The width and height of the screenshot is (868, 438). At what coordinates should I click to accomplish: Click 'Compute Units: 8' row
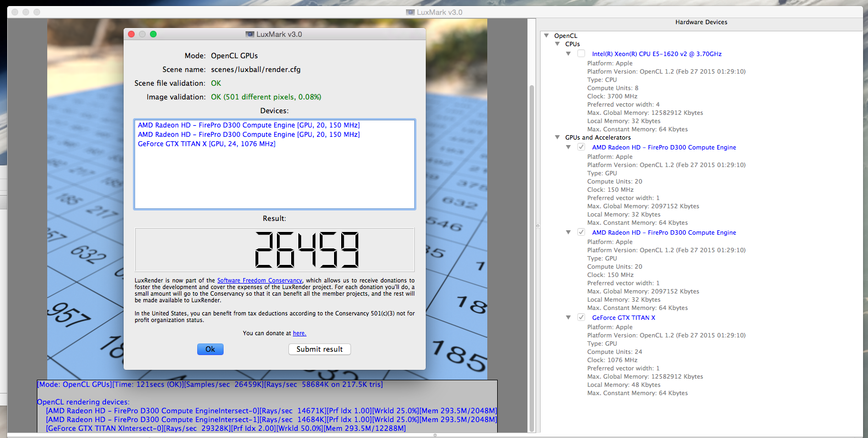coord(613,88)
